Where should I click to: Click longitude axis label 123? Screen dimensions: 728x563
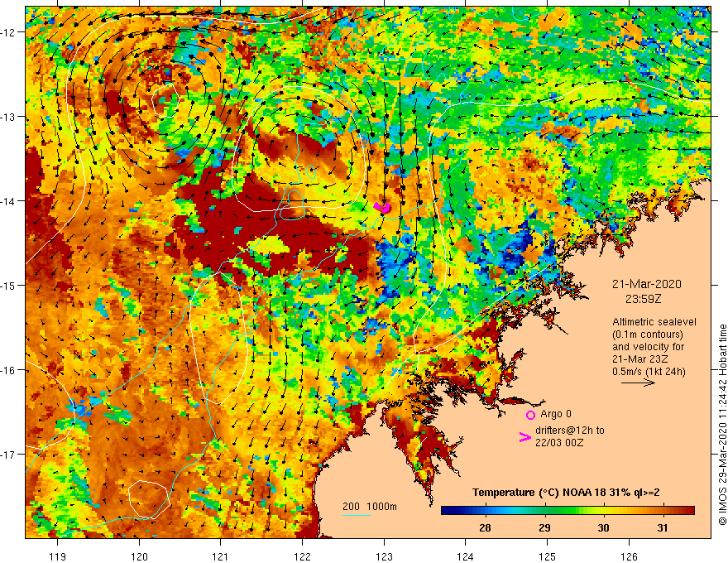(x=384, y=556)
